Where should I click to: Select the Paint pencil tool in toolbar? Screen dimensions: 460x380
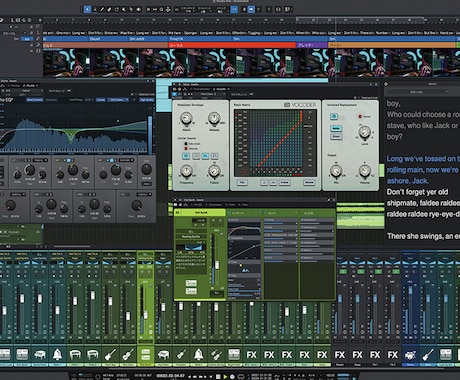102,9
